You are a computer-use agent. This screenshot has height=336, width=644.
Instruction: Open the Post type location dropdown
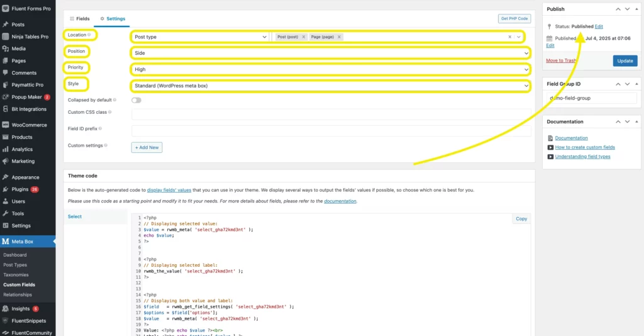pos(200,37)
